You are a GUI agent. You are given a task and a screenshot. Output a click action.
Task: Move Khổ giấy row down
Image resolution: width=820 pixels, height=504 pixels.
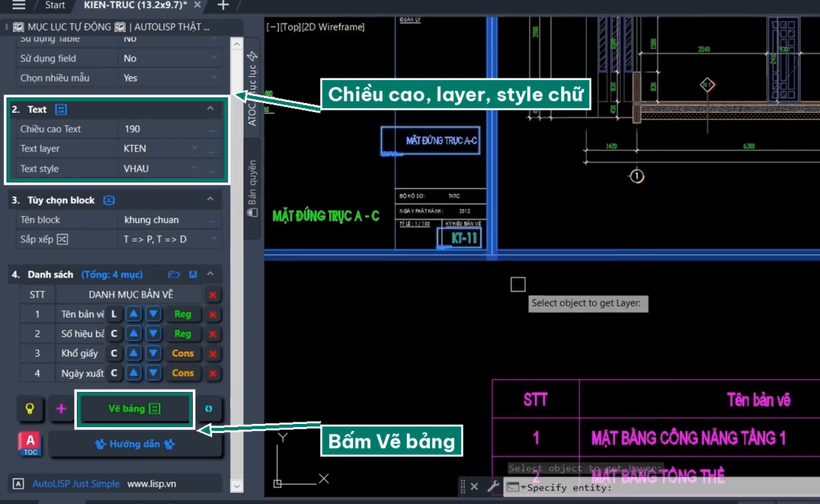pos(153,354)
